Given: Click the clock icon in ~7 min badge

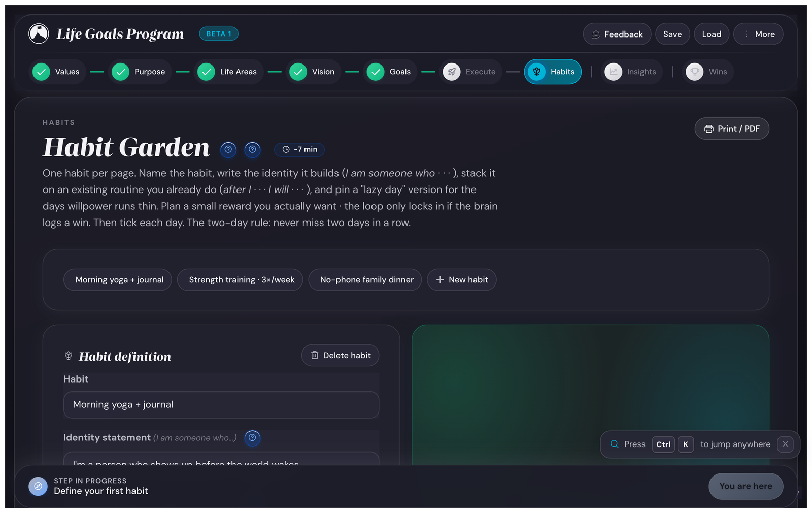Looking at the screenshot, I should point(286,149).
